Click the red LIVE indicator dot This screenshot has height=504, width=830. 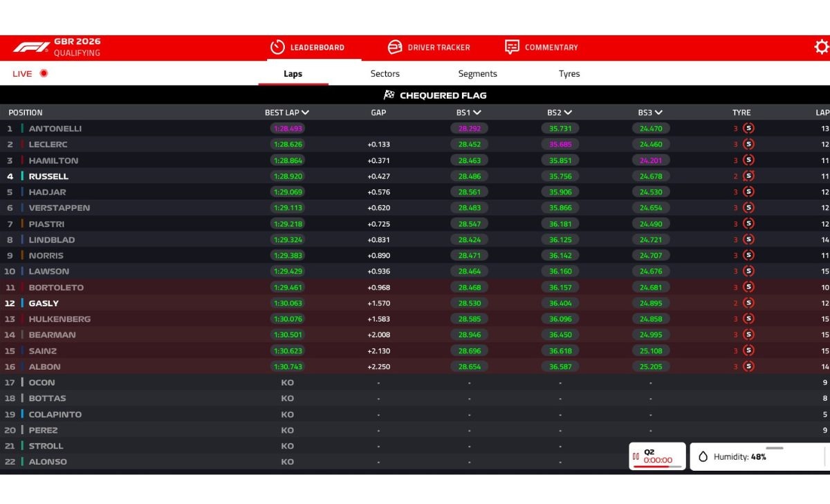(x=44, y=73)
